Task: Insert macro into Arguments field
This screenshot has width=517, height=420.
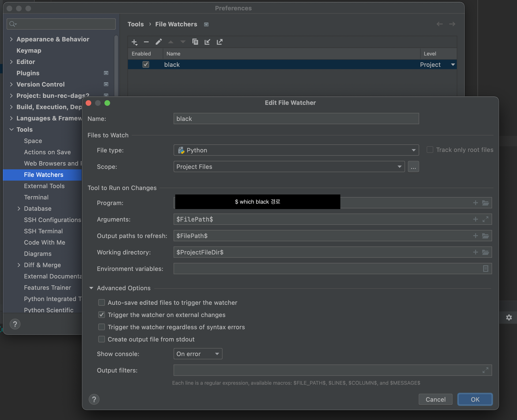Action: tap(475, 219)
